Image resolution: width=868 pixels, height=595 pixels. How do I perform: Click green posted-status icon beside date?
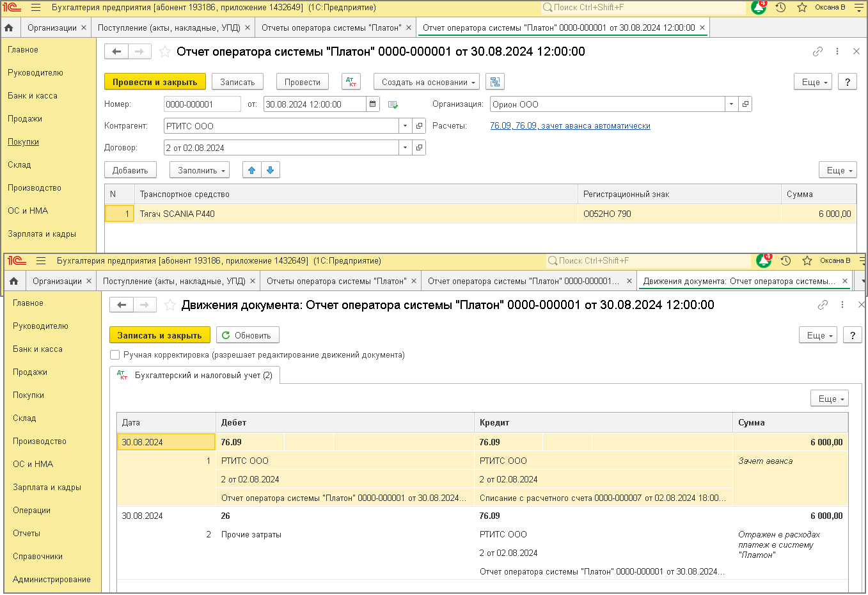click(393, 105)
